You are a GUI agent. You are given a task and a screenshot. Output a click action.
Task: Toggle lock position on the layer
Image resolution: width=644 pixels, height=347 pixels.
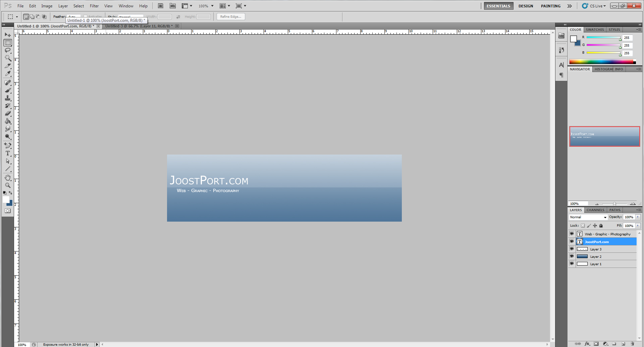(x=595, y=226)
